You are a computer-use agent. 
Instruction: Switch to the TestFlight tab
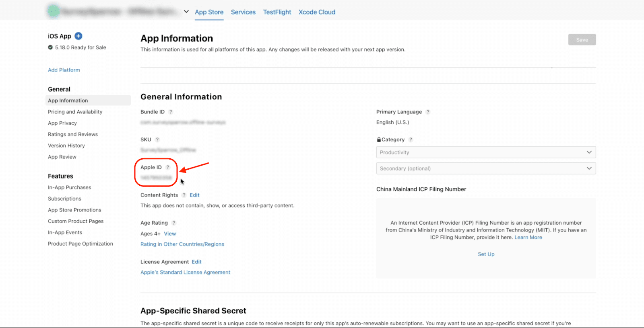277,12
